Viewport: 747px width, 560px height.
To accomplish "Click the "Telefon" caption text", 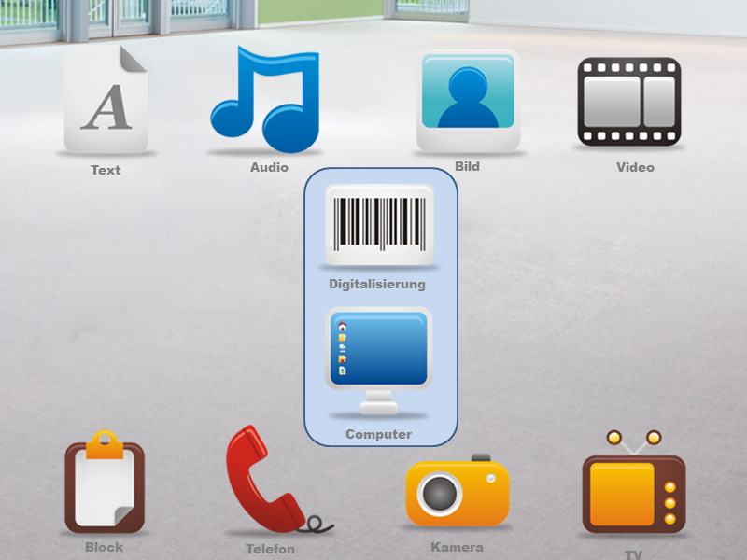I will [x=270, y=549].
